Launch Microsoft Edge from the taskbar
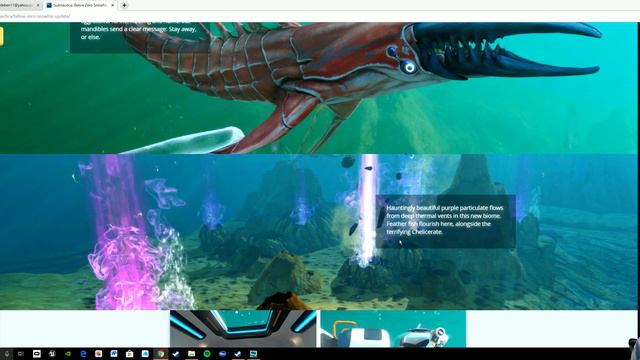This screenshot has width=640, height=360. click(83, 354)
